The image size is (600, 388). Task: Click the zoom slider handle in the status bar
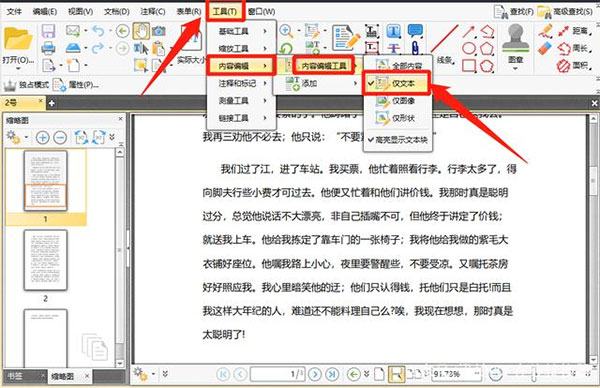tap(533, 373)
